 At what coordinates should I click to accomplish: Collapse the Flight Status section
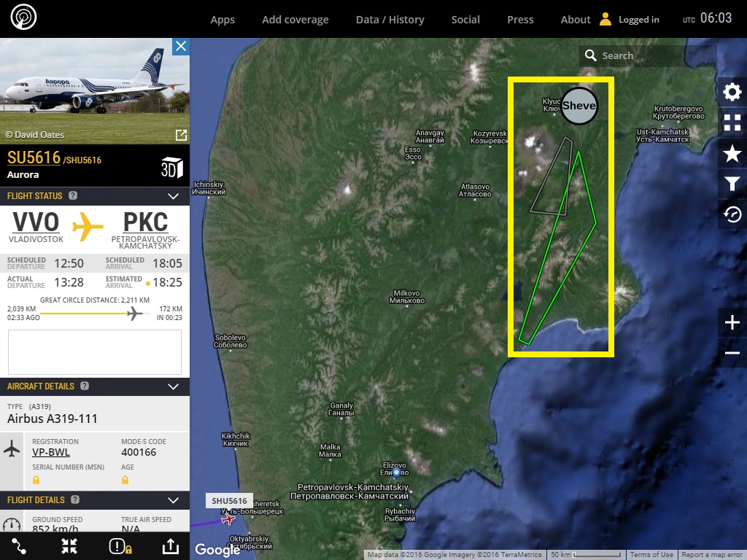tap(173, 196)
